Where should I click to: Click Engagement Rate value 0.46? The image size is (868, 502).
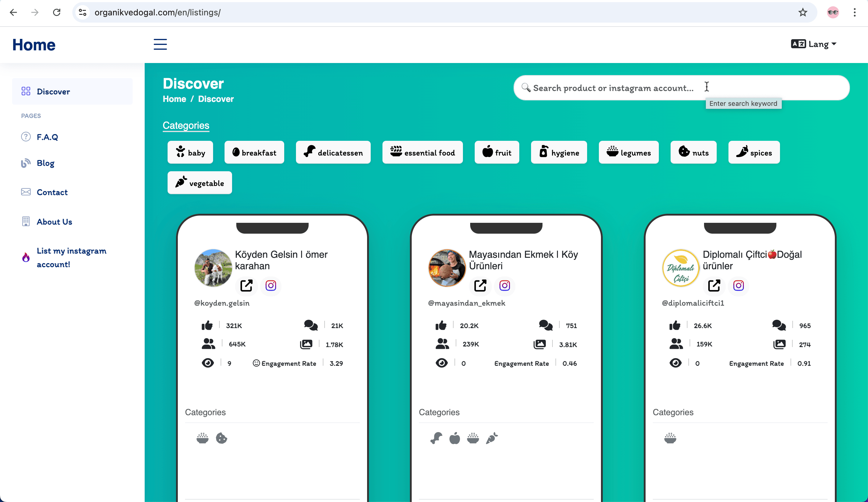(x=569, y=363)
